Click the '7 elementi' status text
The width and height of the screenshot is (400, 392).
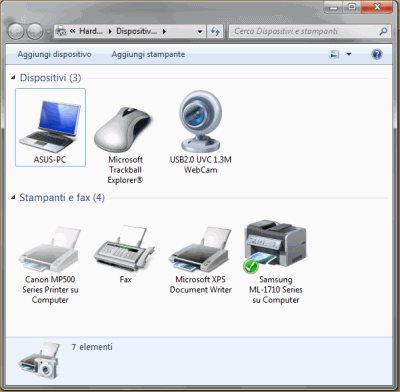tap(92, 347)
